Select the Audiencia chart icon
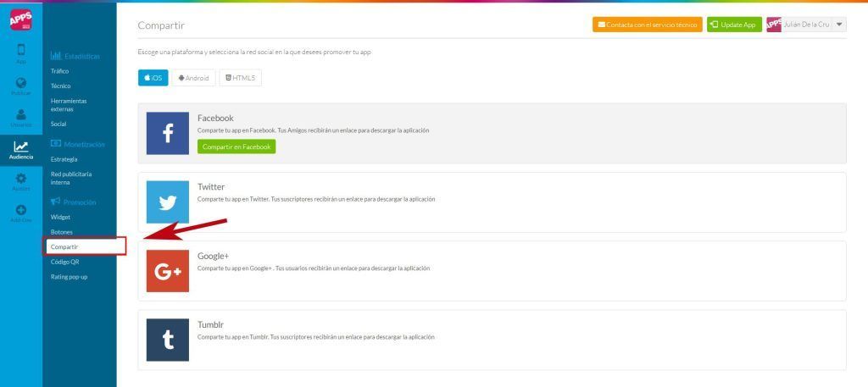The image size is (868, 387). click(21, 147)
